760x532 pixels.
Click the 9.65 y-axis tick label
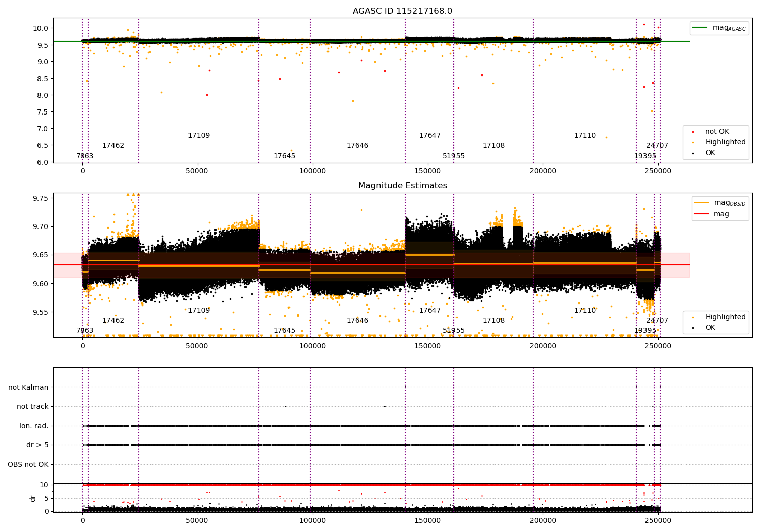(x=41, y=255)
